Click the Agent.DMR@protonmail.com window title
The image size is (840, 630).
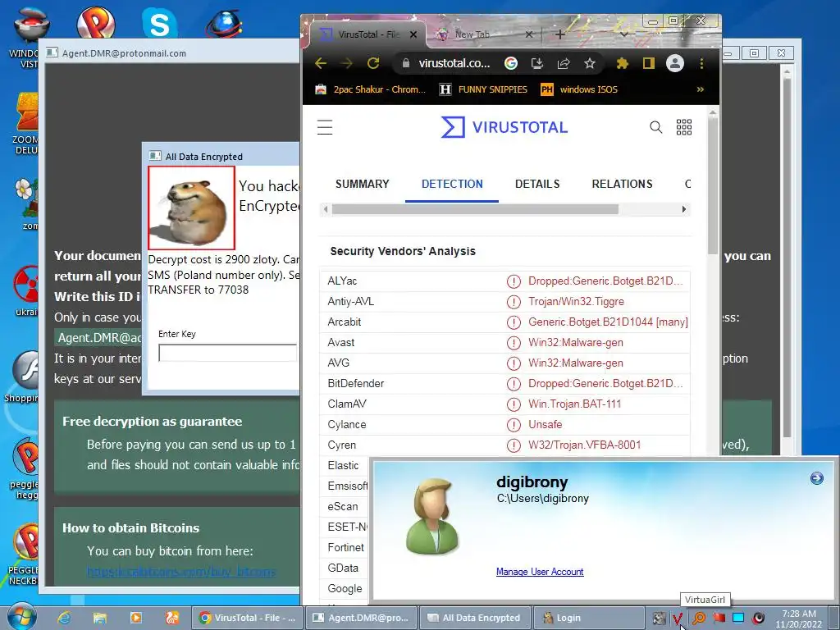click(124, 53)
